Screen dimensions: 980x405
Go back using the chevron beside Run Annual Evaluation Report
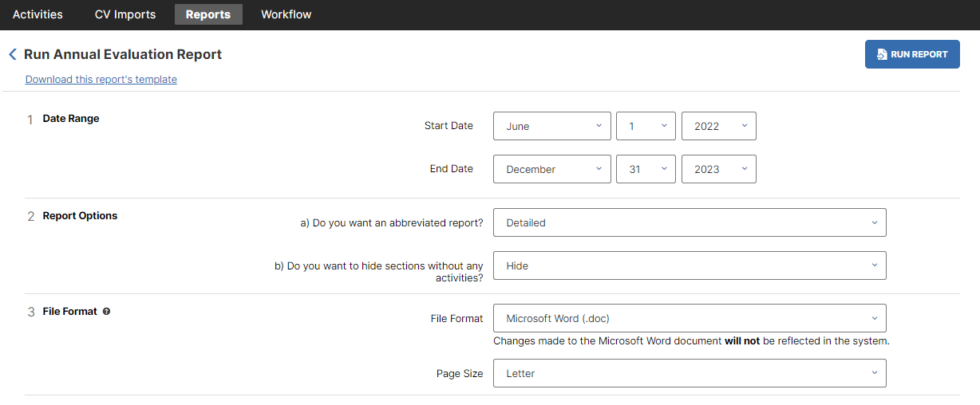[13, 54]
